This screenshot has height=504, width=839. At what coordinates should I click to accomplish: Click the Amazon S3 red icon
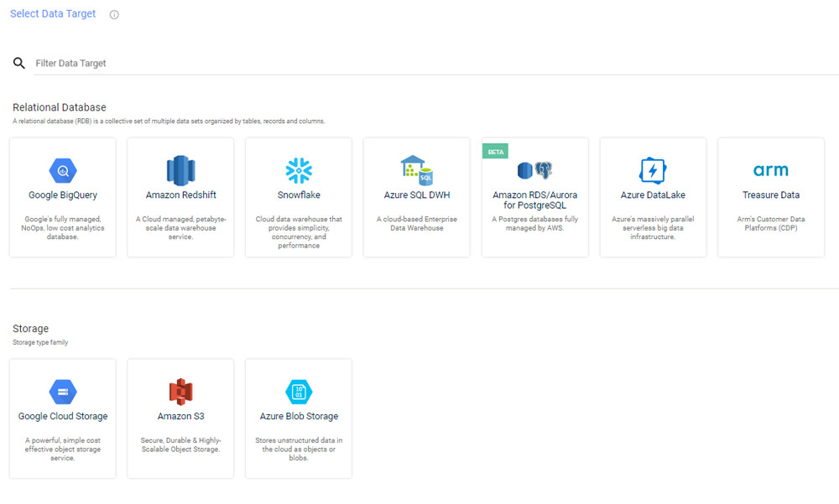point(181,392)
